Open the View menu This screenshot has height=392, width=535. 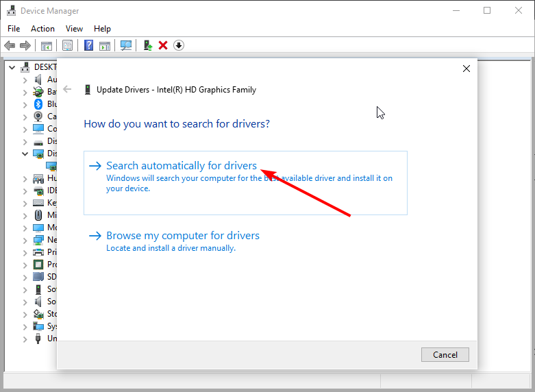click(74, 29)
